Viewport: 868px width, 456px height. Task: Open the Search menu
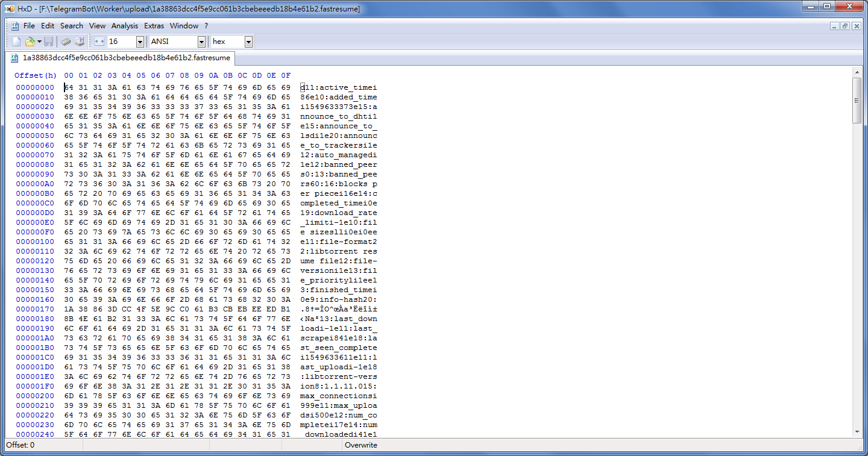pyautogui.click(x=71, y=26)
